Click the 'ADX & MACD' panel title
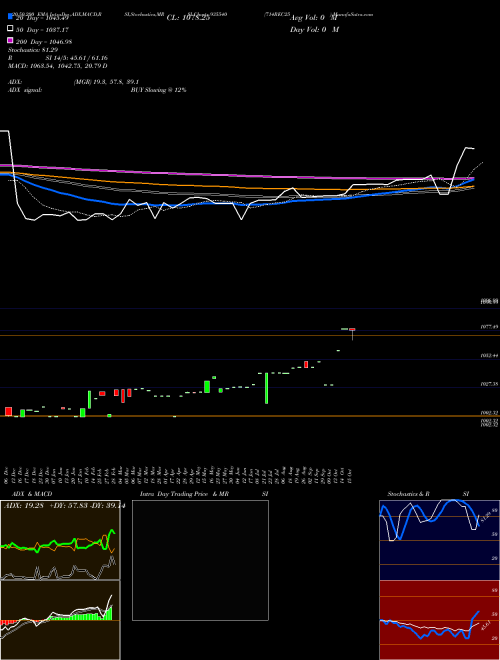This screenshot has height=660, width=500. 32,494
